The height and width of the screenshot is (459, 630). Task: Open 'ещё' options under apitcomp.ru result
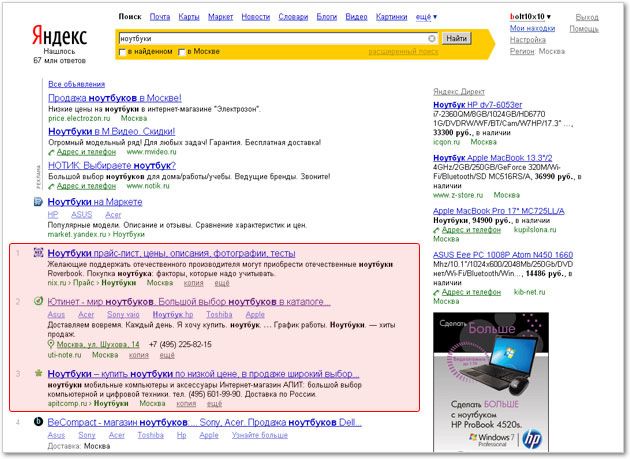pyautogui.click(x=214, y=404)
